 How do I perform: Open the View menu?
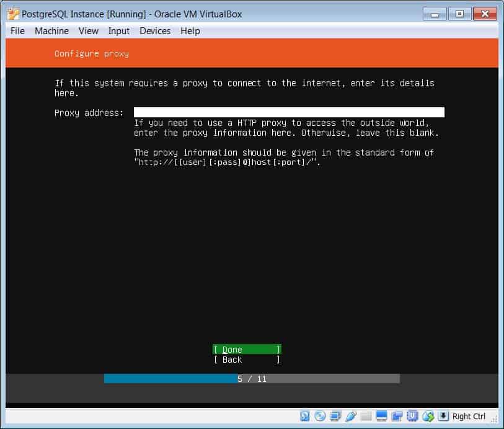click(89, 31)
